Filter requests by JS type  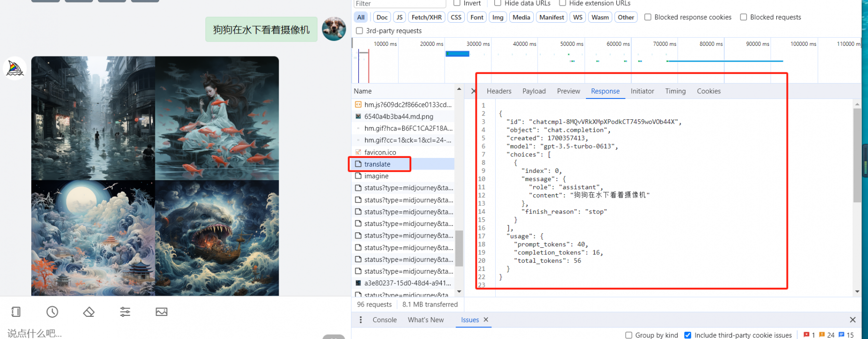click(399, 17)
